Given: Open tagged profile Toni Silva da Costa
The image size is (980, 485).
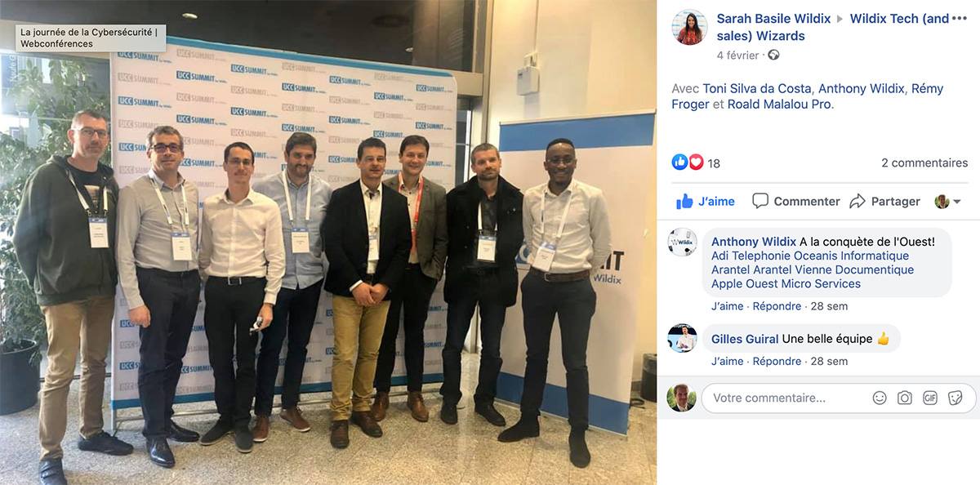Looking at the screenshot, I should click(757, 88).
